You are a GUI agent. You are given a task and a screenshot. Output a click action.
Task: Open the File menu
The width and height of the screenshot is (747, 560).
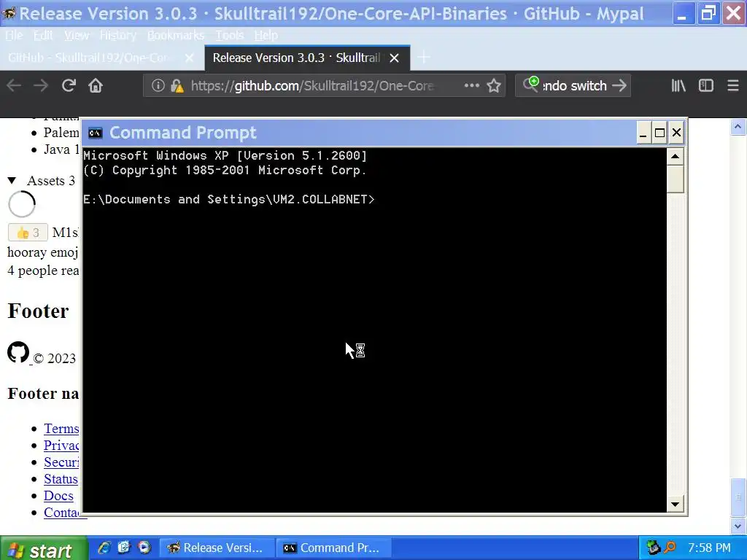[14, 35]
